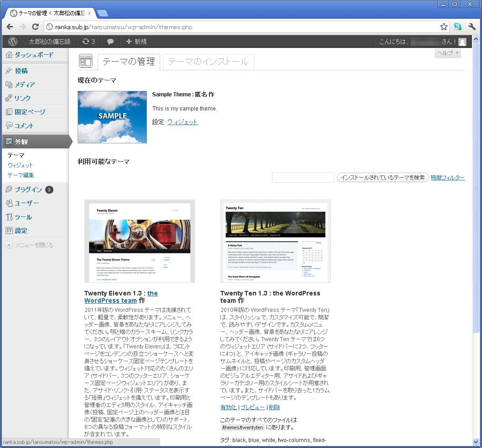Expand the ヘルプ help dropdown
The width and height of the screenshot is (482, 448).
tap(448, 53)
